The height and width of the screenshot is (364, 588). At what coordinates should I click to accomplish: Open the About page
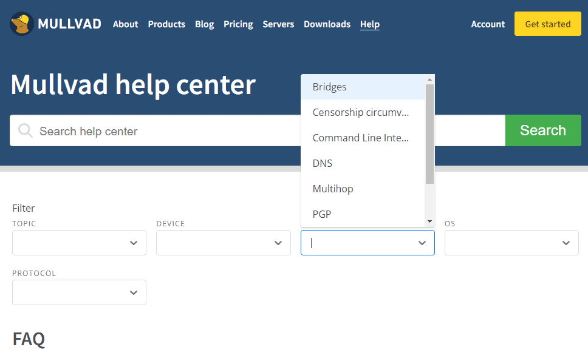[125, 24]
